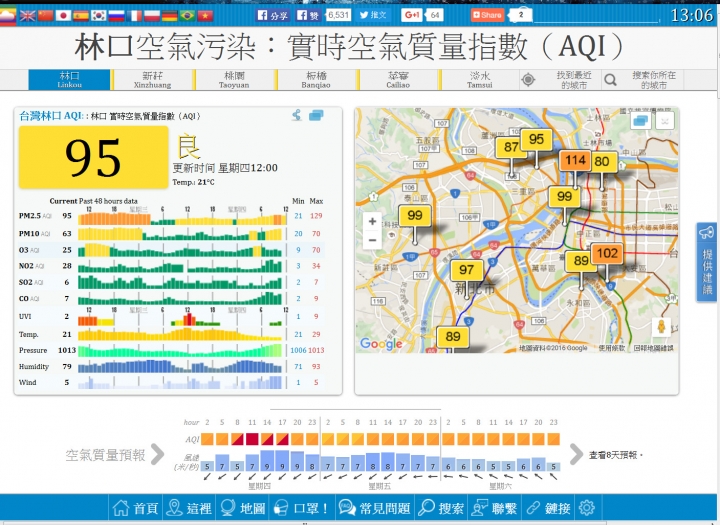Viewport: 720px width, 525px height.
Task: Click the 87 map marker
Action: [x=510, y=147]
